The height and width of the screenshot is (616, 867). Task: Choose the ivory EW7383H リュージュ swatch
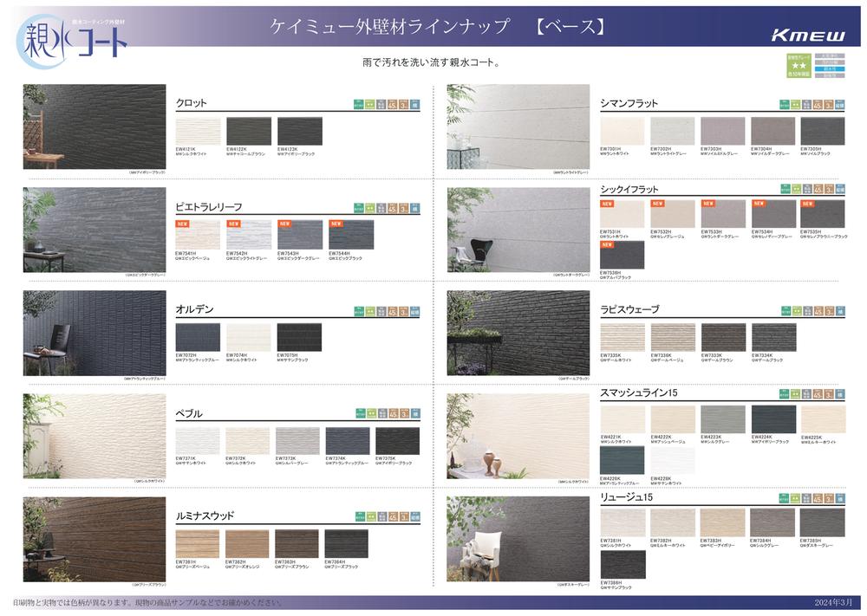coord(722,522)
